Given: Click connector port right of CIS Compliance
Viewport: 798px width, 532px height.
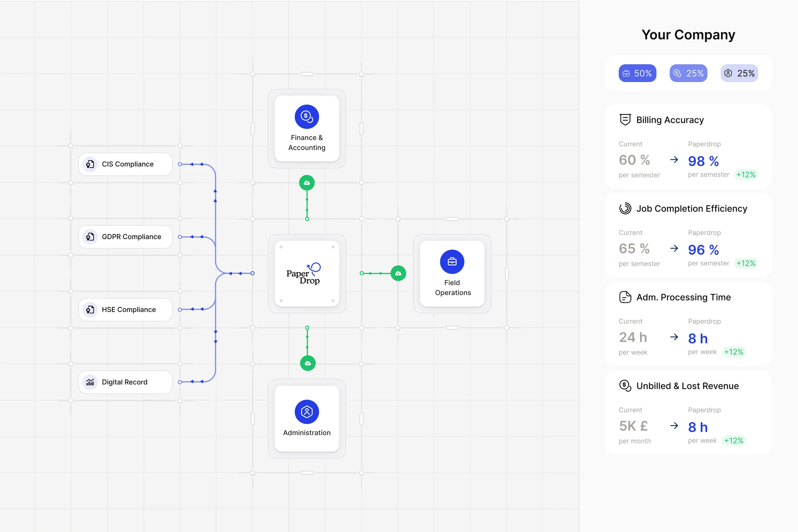Looking at the screenshot, I should pos(180,164).
